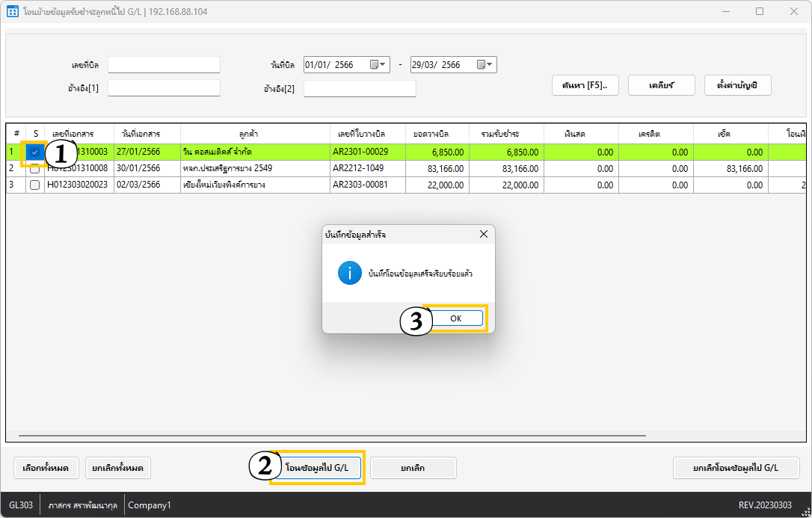Click the blue info icon in dialog
The height and width of the screenshot is (518, 812).
pos(349,274)
